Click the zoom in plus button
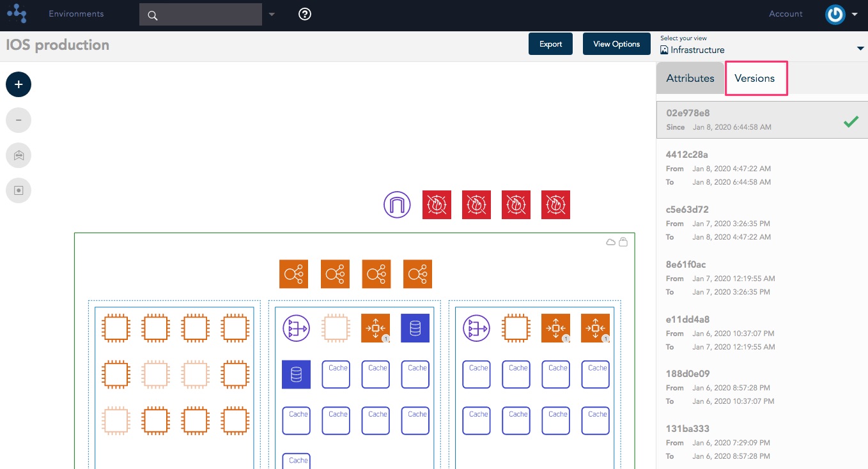The image size is (868, 469). coord(19,84)
